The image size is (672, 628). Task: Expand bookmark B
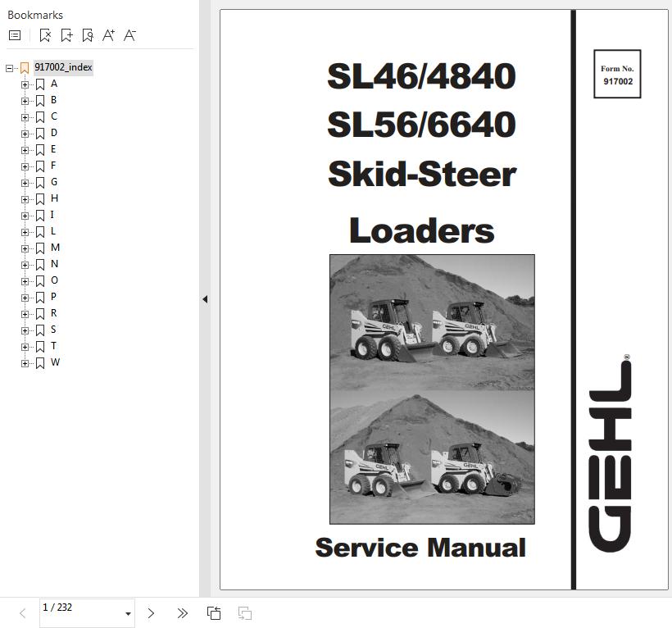click(x=25, y=101)
